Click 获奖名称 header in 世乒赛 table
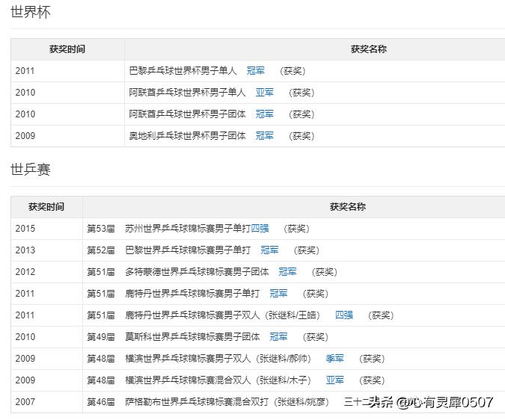The width and height of the screenshot is (505, 420). click(x=348, y=207)
